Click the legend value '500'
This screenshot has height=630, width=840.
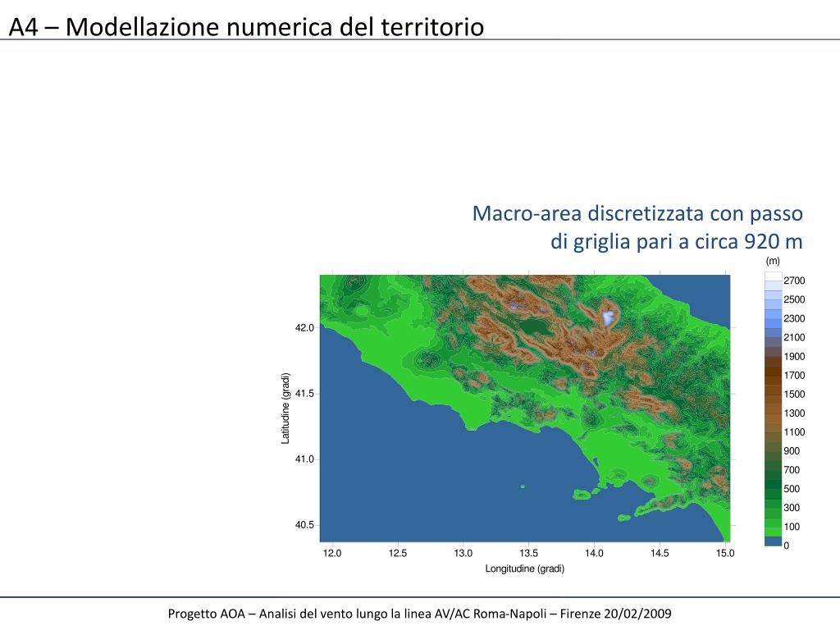click(x=792, y=489)
